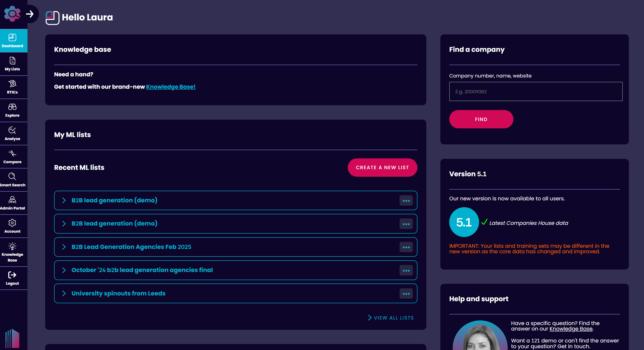Expand sidebar with arrow icon
The height and width of the screenshot is (350, 644).
coord(30,14)
